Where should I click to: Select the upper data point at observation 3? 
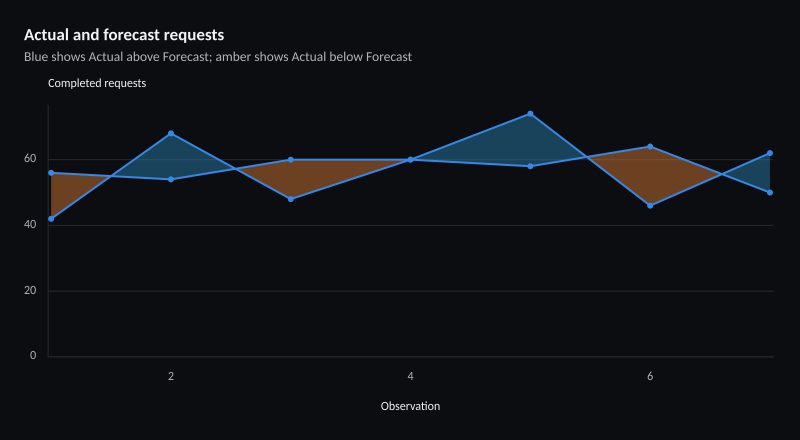click(x=291, y=160)
